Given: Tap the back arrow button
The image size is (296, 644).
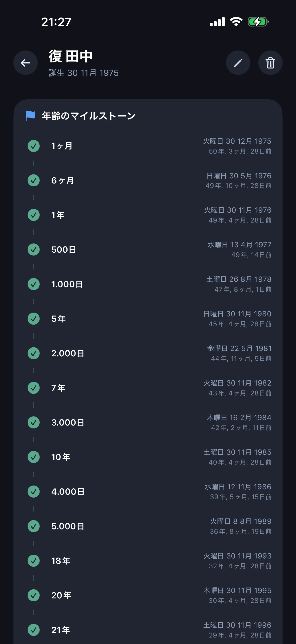Looking at the screenshot, I should coord(26,63).
